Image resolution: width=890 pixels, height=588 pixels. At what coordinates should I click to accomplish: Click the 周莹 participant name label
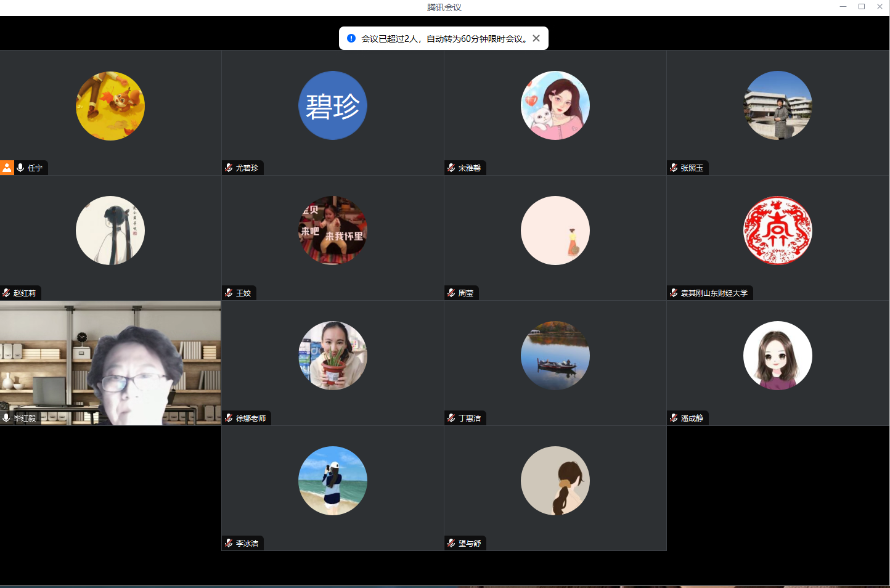(x=466, y=293)
